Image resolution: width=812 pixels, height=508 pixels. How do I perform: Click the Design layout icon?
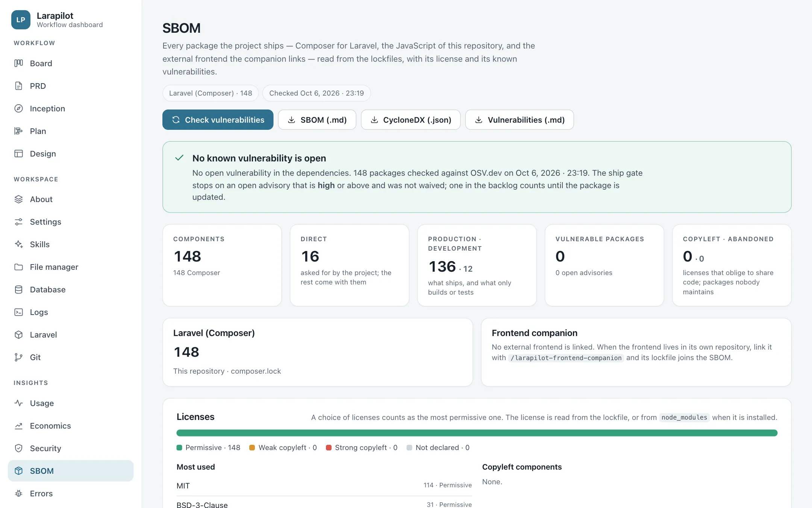pyautogui.click(x=18, y=154)
